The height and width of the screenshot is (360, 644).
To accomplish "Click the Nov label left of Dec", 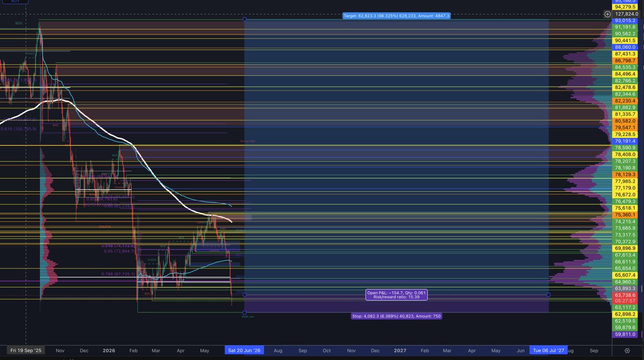I will click(x=59, y=350).
